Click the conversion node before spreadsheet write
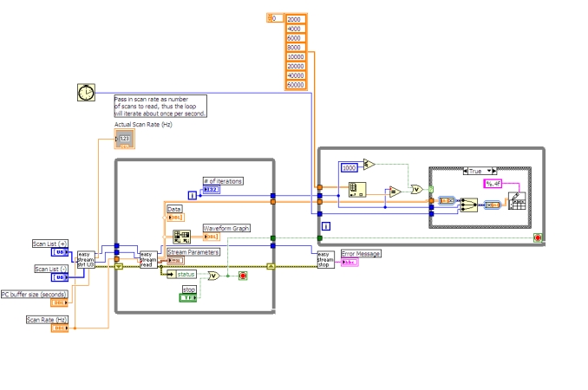The image size is (588, 390). [x=493, y=205]
